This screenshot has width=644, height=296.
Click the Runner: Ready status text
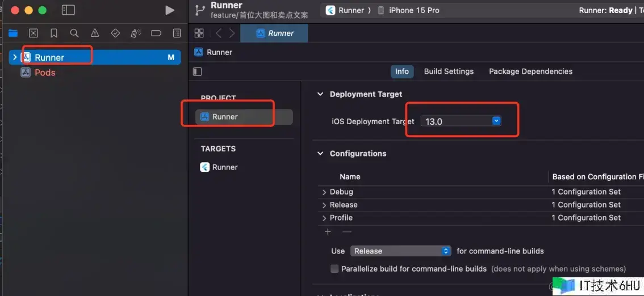605,10
